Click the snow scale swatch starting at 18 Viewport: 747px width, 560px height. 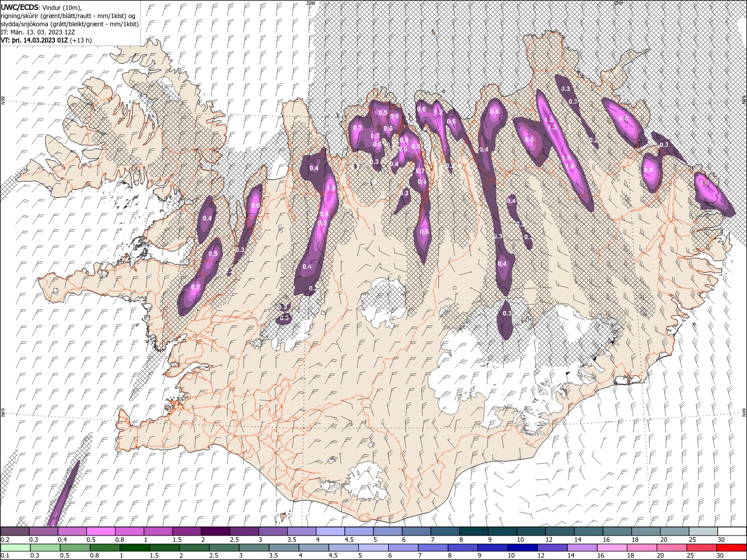coord(645,531)
